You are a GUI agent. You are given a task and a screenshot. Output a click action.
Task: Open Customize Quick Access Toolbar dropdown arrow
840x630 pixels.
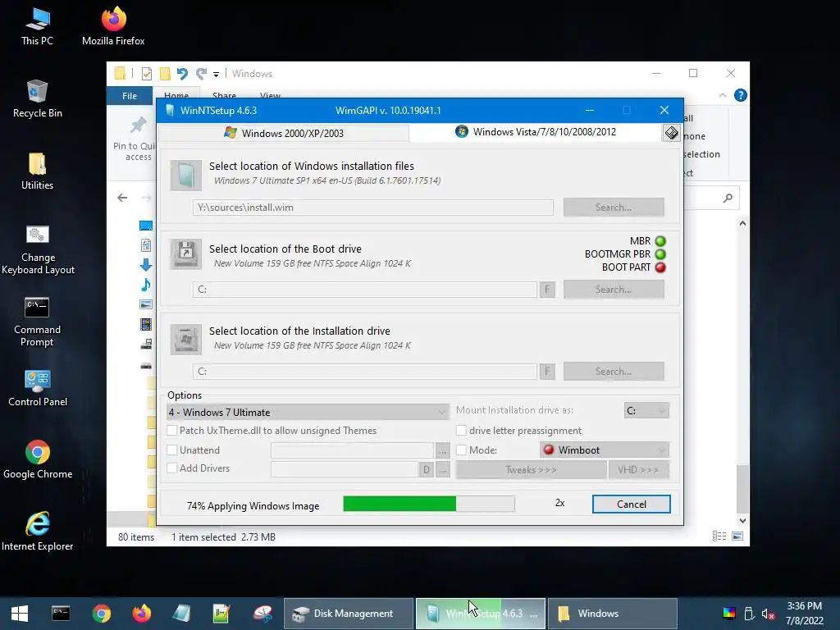pos(216,74)
